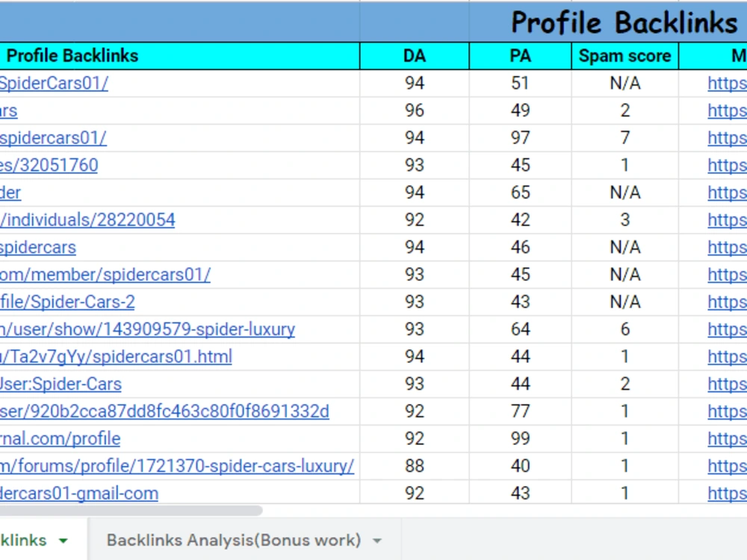Image resolution: width=747 pixels, height=560 pixels.
Task: Select DA cell 88 in forums/profile row
Action: (x=415, y=466)
